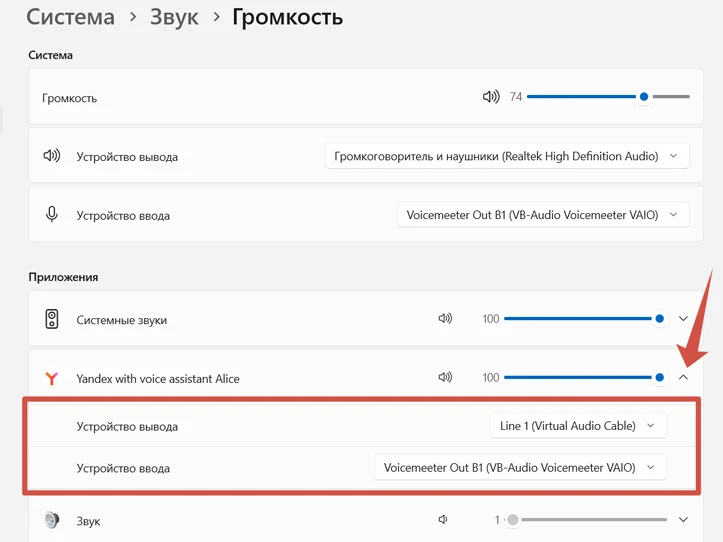Adjust the main Громкость slider
Image resolution: width=723 pixels, height=542 pixels.
[608, 97]
